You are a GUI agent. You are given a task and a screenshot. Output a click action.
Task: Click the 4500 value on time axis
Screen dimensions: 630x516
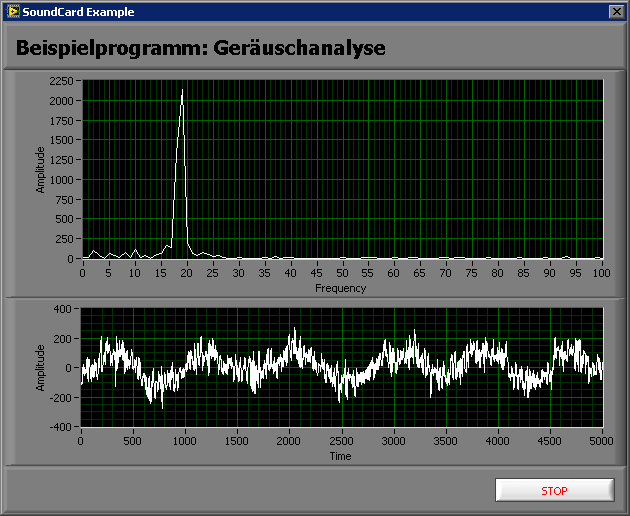pyautogui.click(x=550, y=441)
